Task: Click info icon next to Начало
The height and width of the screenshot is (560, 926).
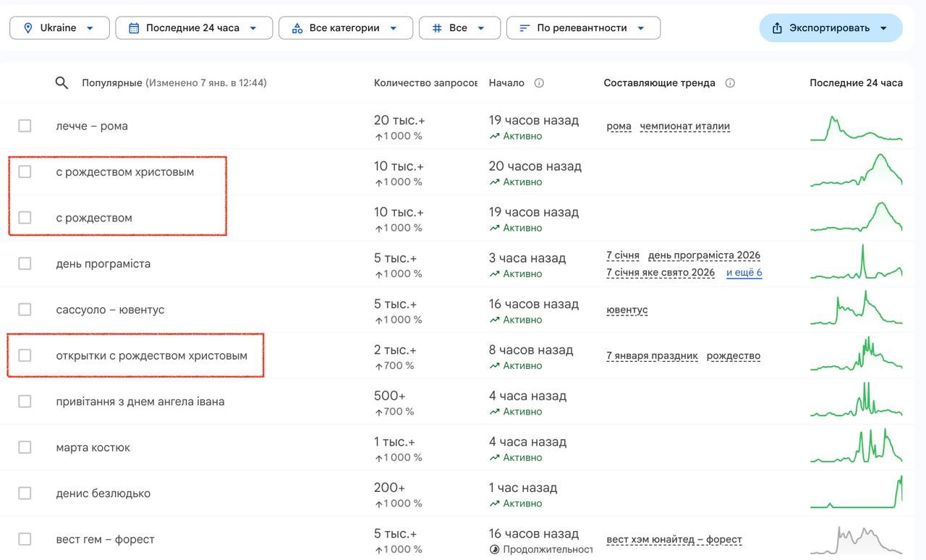Action: [539, 82]
